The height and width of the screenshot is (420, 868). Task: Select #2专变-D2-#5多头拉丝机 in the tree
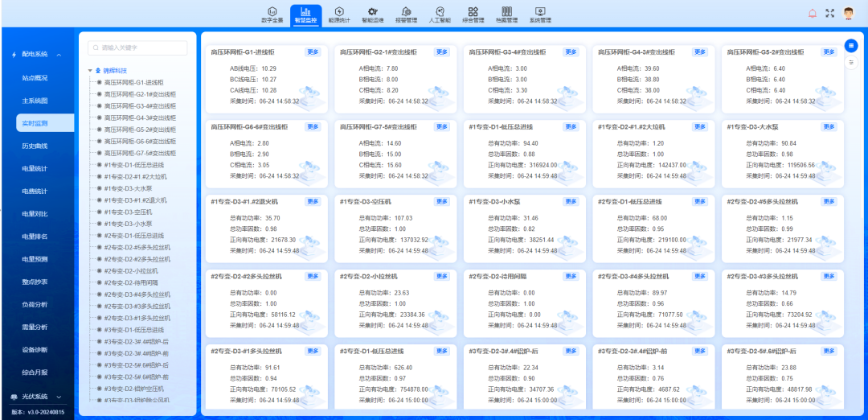pos(137,247)
